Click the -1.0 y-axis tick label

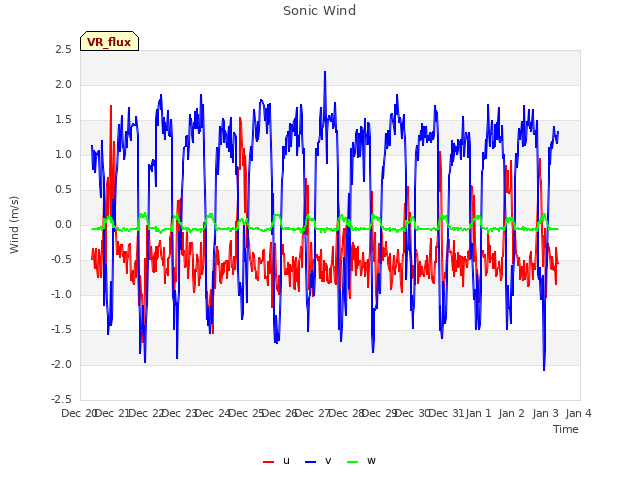point(61,295)
